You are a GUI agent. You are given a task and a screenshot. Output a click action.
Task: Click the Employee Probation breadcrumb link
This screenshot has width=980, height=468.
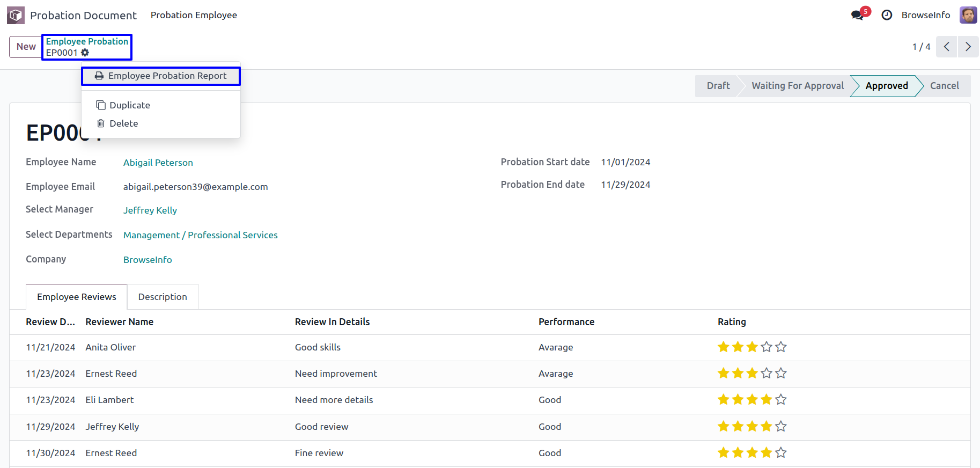(87, 41)
